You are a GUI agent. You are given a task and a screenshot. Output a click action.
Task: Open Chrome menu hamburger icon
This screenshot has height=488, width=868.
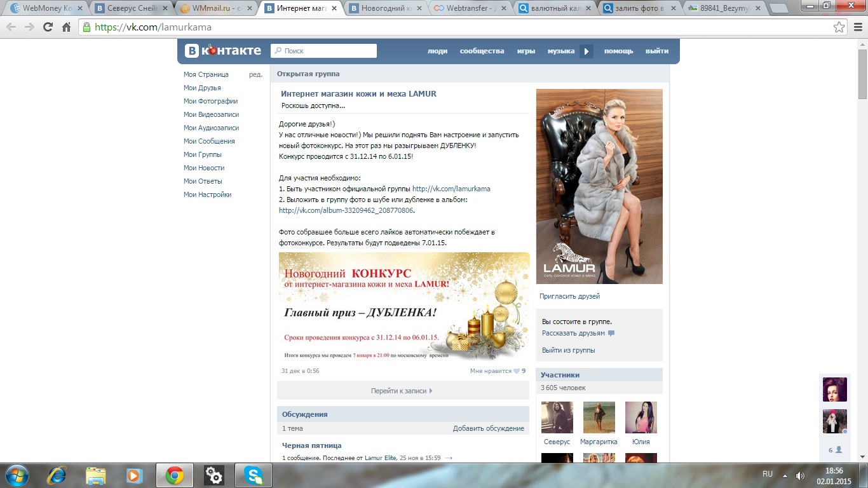point(857,27)
